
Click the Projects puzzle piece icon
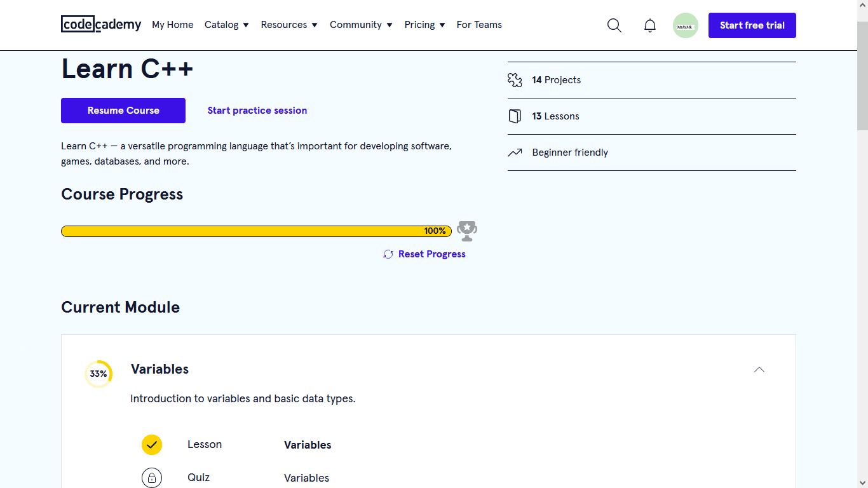tap(515, 80)
